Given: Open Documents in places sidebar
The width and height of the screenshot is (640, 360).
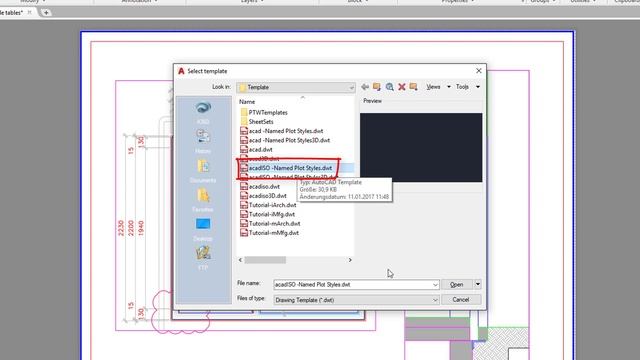Looking at the screenshot, I should 203,171.
